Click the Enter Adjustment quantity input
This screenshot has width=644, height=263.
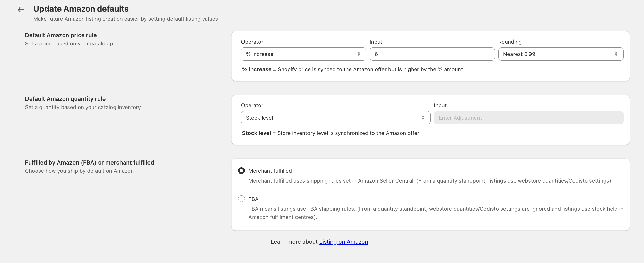pos(528,118)
